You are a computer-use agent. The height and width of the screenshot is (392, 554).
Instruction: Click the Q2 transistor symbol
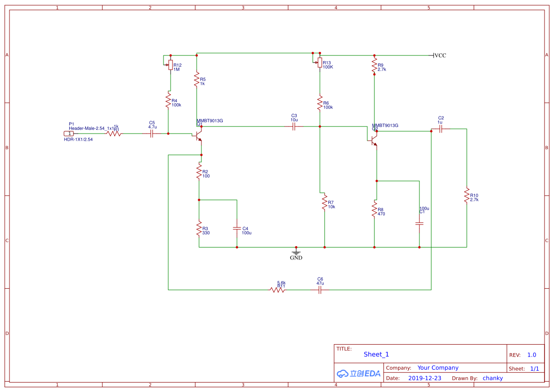(374, 141)
